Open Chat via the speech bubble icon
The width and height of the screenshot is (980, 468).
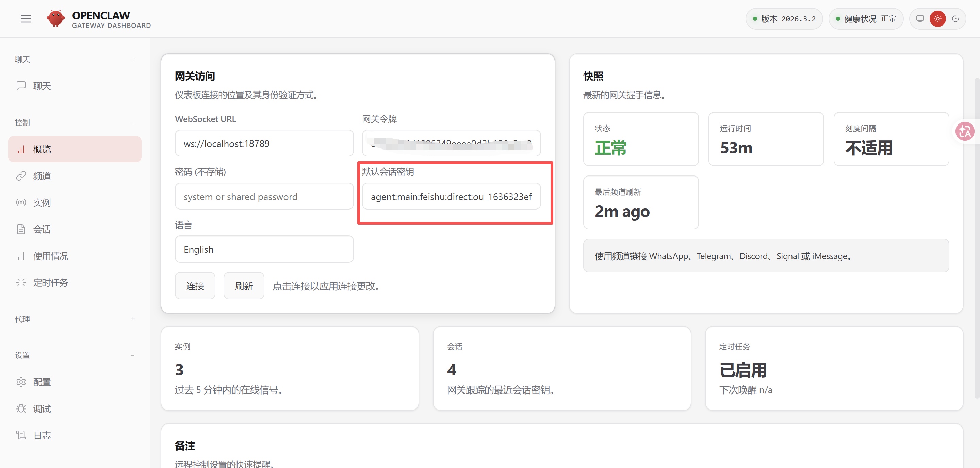point(21,86)
